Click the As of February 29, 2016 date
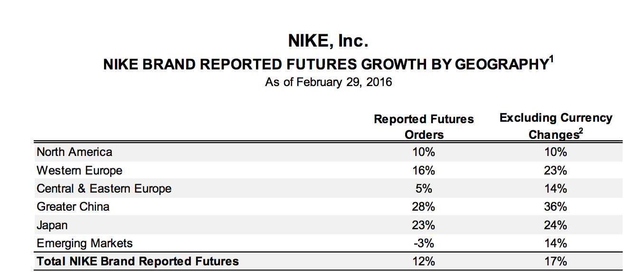644x272 pixels. click(x=329, y=82)
